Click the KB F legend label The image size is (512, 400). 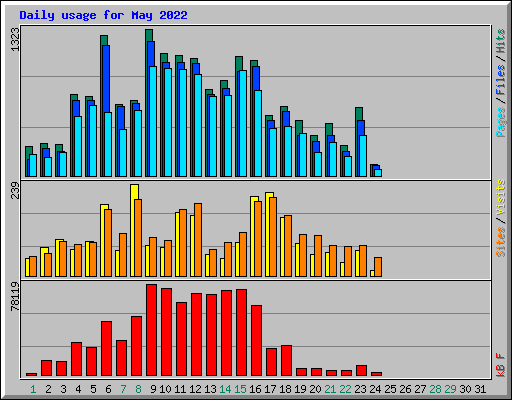coord(500,365)
